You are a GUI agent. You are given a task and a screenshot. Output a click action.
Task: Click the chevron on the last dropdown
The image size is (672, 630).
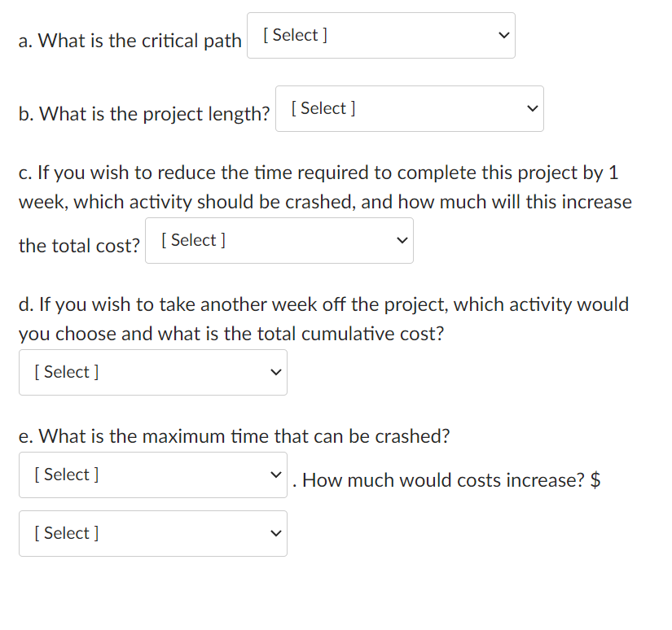click(x=275, y=533)
